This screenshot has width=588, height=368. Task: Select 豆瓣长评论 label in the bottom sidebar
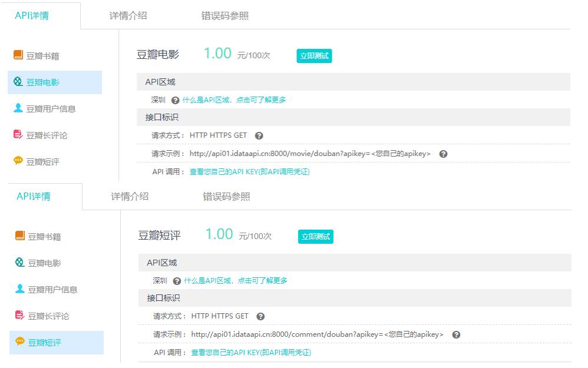tap(48, 316)
